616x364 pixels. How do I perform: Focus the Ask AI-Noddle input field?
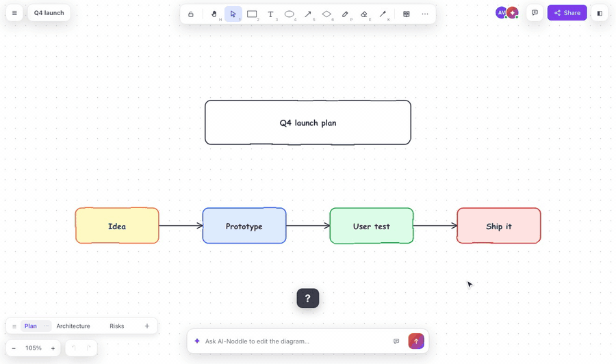[x=296, y=341]
